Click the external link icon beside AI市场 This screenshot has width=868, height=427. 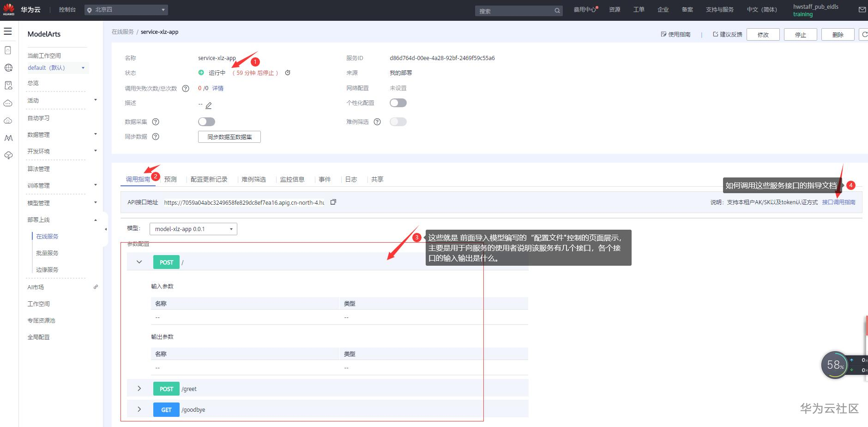[96, 287]
